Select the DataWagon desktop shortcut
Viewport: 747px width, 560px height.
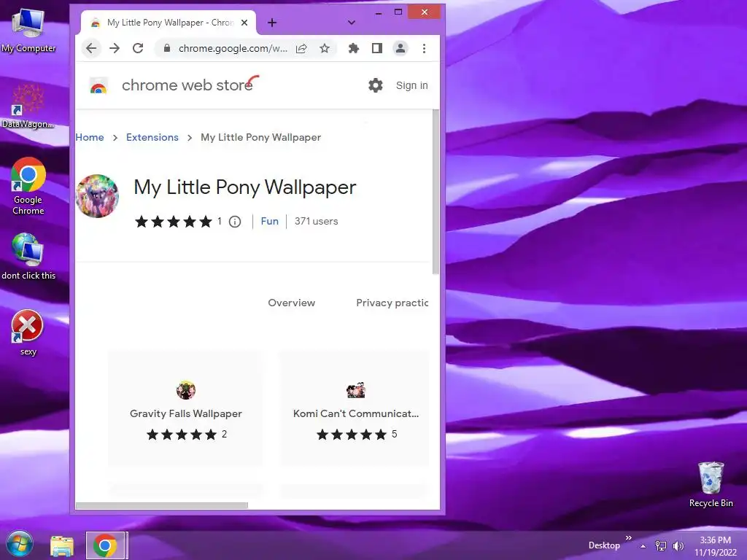tap(28, 106)
